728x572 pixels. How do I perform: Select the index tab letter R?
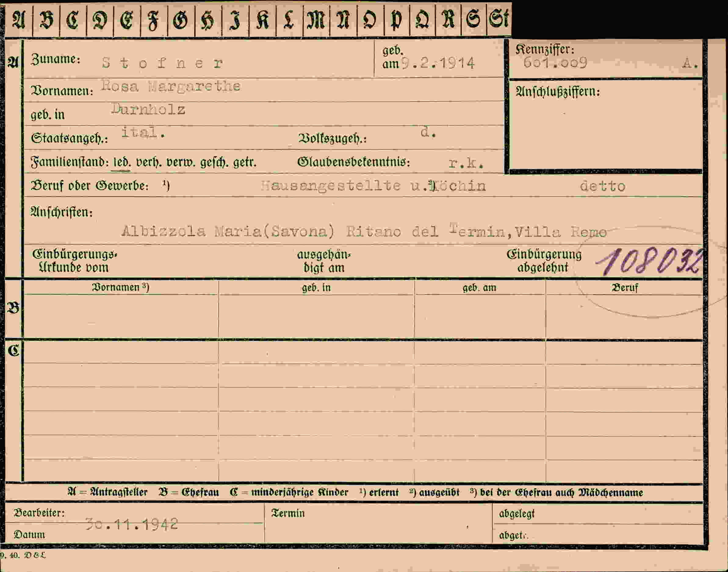tap(449, 20)
